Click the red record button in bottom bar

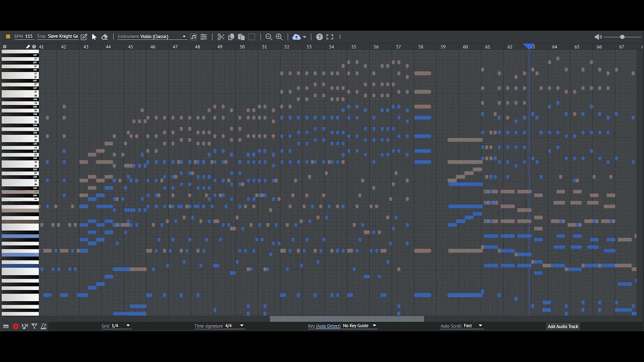click(16, 326)
